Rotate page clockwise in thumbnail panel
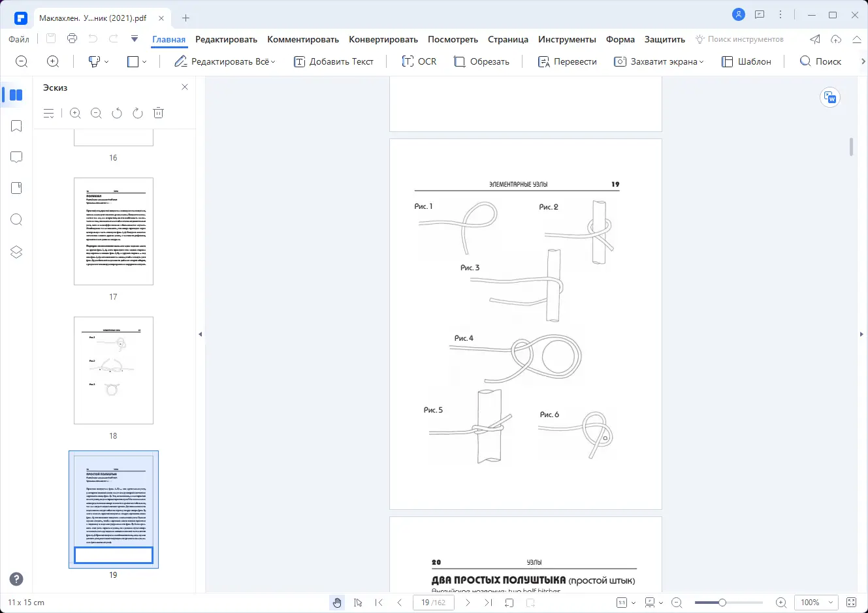 (138, 113)
